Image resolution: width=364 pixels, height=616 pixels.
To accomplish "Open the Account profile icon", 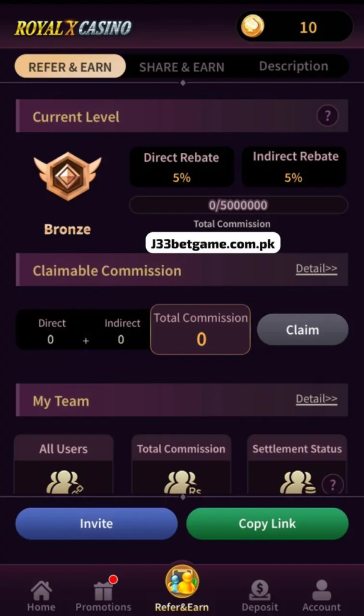I will (321, 590).
